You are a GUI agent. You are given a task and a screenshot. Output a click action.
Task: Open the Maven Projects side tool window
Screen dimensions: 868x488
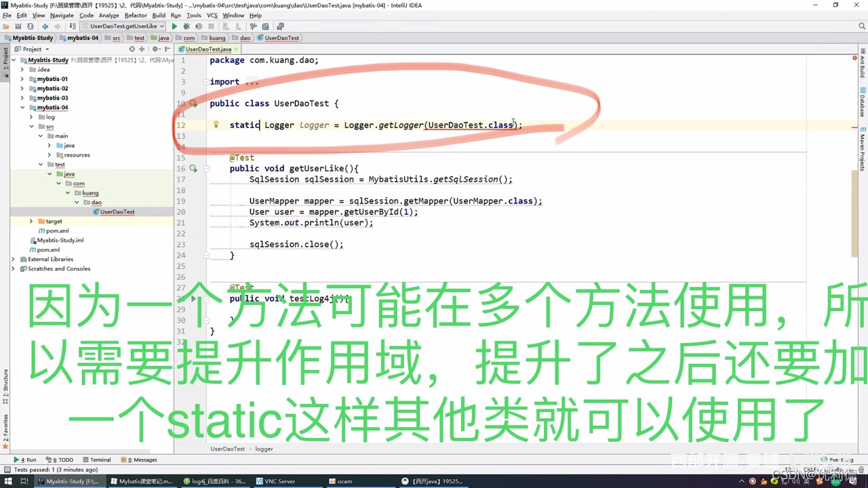(x=863, y=148)
